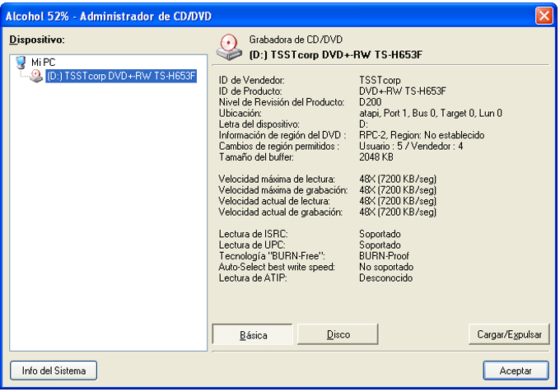Screen dimensions: 560x392
Task: Click the ID de Vendedor label
Action: [x=252, y=81]
